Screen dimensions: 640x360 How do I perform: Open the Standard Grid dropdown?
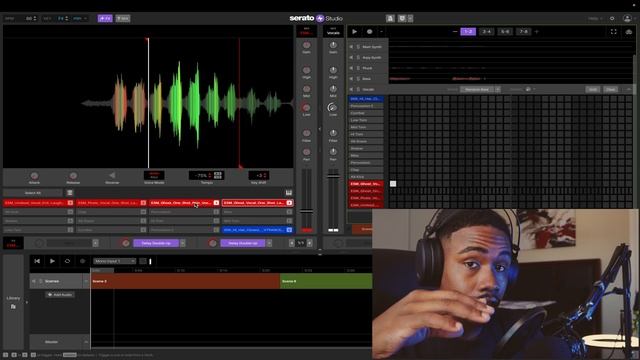[x=480, y=89]
